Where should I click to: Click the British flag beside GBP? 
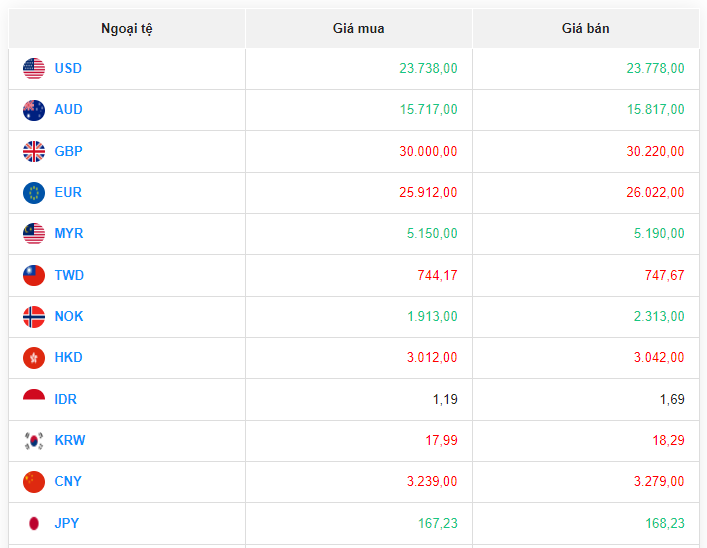point(34,152)
